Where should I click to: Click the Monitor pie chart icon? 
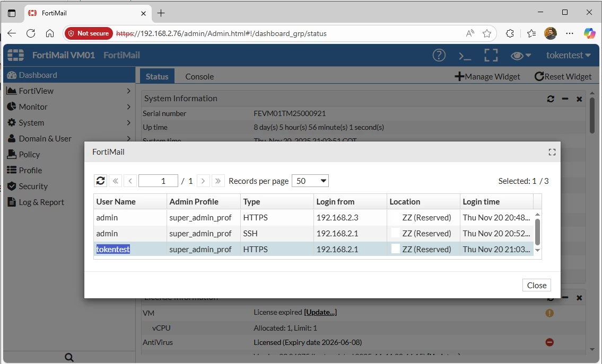click(x=12, y=106)
